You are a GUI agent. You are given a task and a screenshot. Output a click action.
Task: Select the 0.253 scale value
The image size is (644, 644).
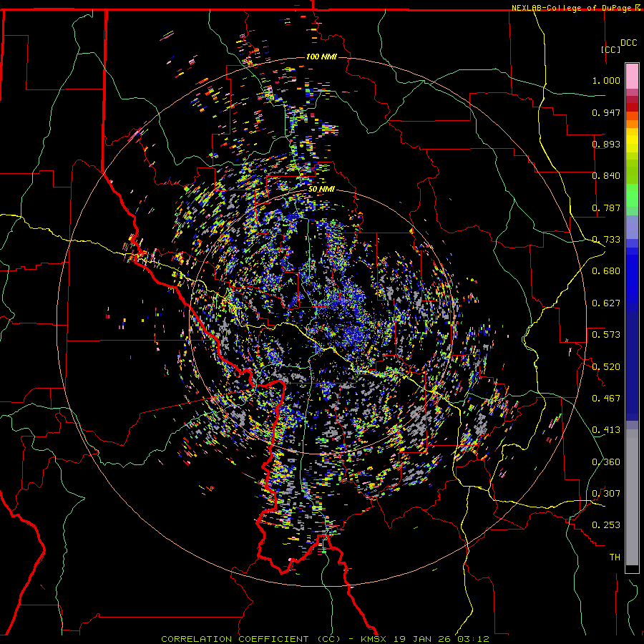pos(606,525)
